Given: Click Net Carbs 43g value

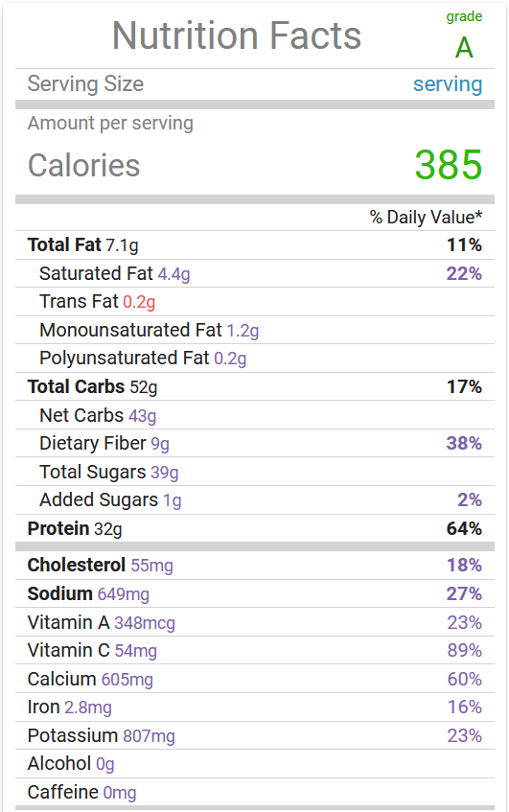Looking at the screenshot, I should (x=143, y=416).
